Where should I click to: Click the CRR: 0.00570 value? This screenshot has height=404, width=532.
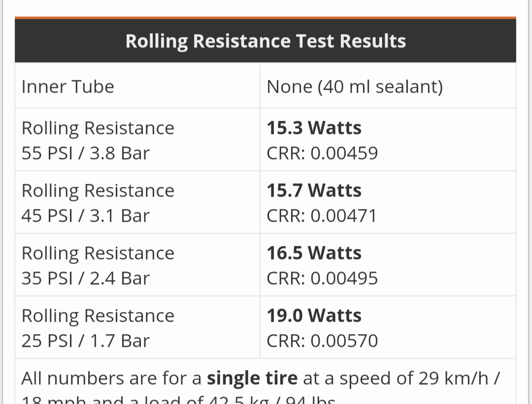322,341
